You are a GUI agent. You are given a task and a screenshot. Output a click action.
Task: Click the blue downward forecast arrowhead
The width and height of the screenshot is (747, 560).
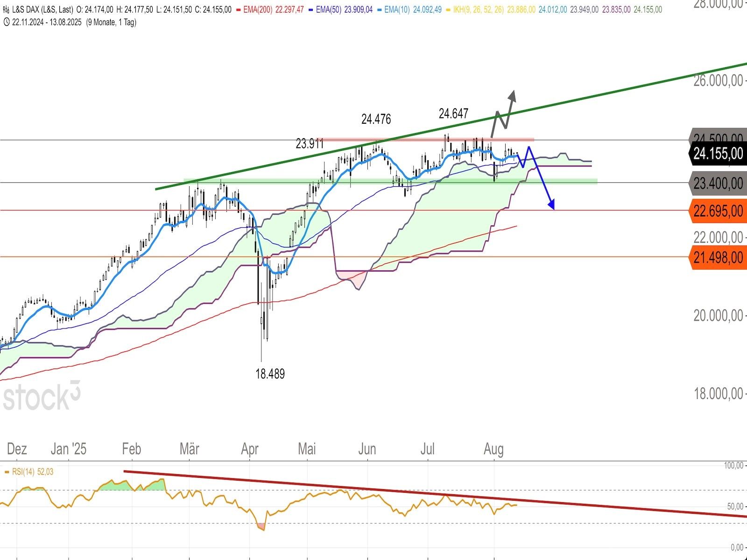pyautogui.click(x=552, y=204)
